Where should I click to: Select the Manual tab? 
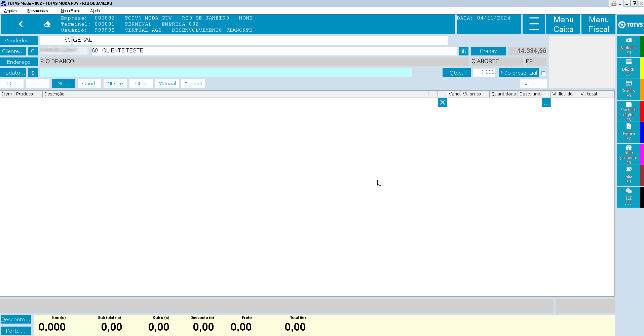pyautogui.click(x=167, y=83)
